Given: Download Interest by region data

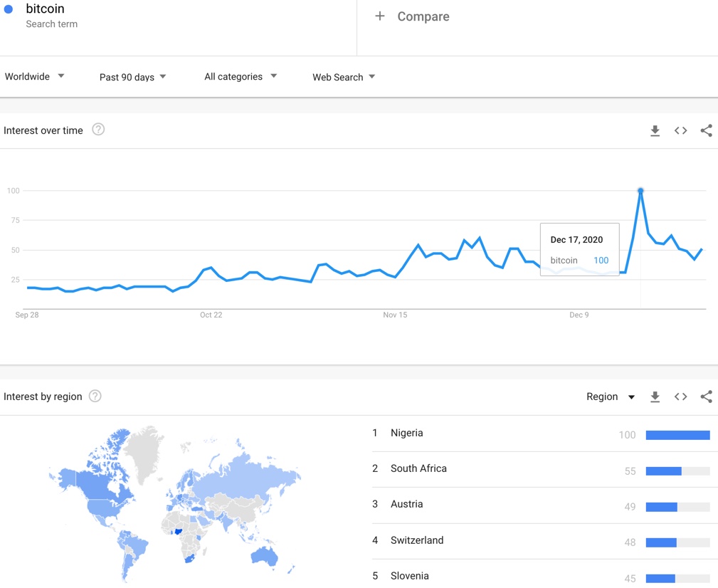Looking at the screenshot, I should click(655, 397).
